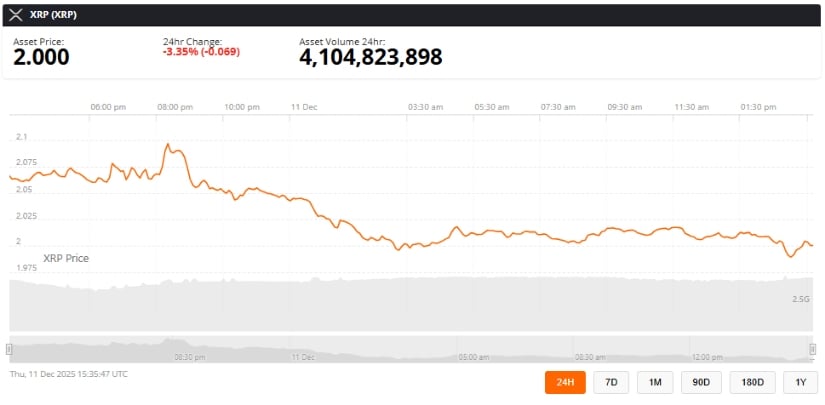Select the 24H time range
The height and width of the screenshot is (405, 825).
(565, 382)
